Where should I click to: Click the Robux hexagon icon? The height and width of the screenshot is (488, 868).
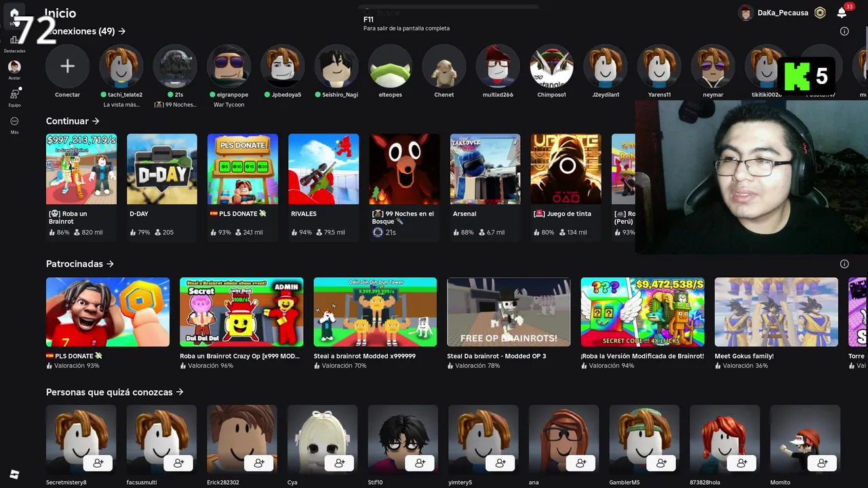[x=820, y=13]
